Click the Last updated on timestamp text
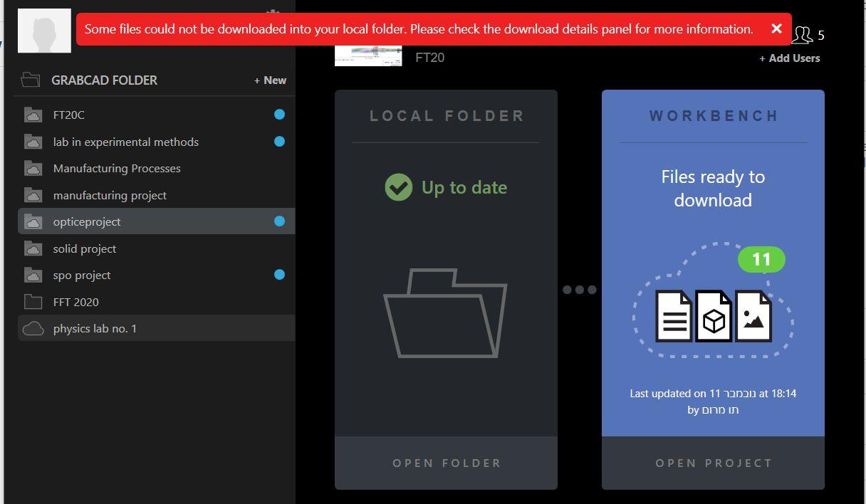Image resolution: width=866 pixels, height=504 pixels. point(713,401)
